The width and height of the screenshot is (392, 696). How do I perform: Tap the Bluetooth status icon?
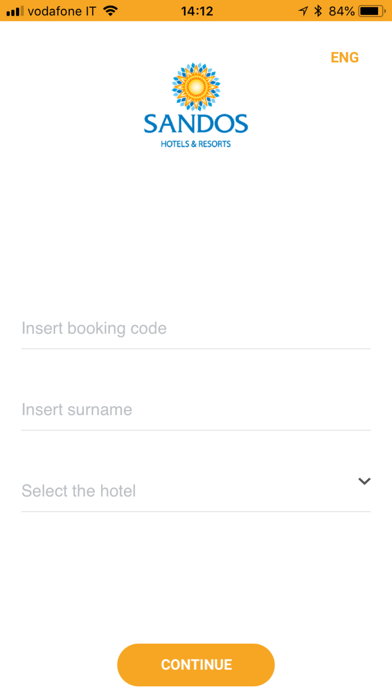(x=318, y=11)
